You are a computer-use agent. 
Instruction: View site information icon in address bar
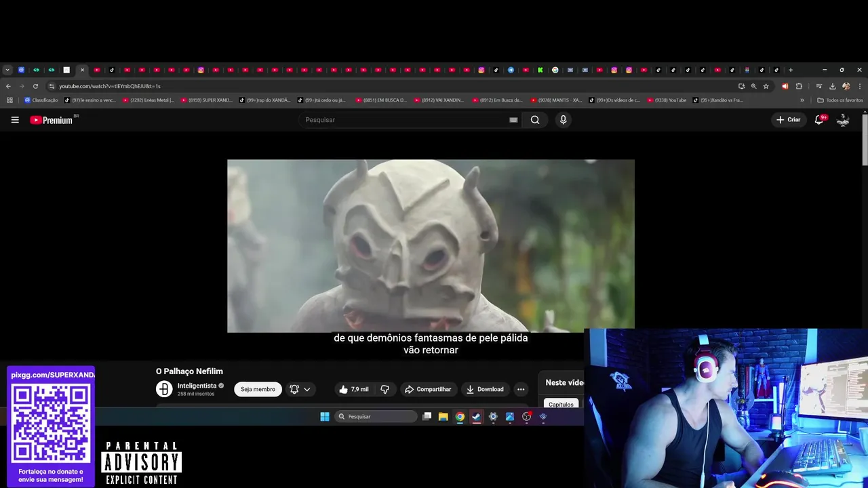[52, 86]
